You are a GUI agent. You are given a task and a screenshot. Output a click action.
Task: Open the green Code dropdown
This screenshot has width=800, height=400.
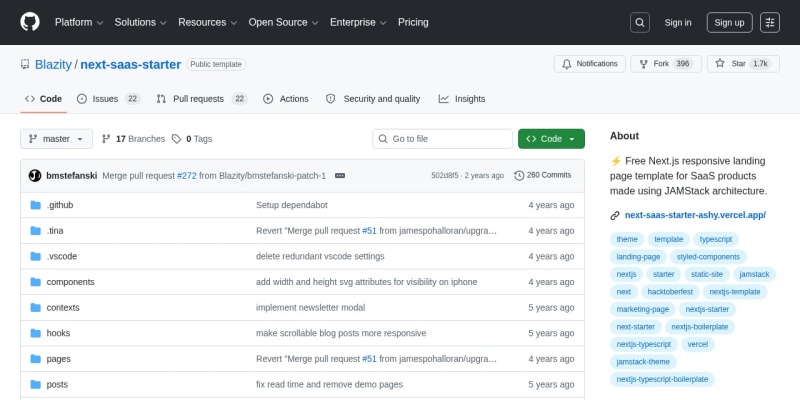point(551,139)
